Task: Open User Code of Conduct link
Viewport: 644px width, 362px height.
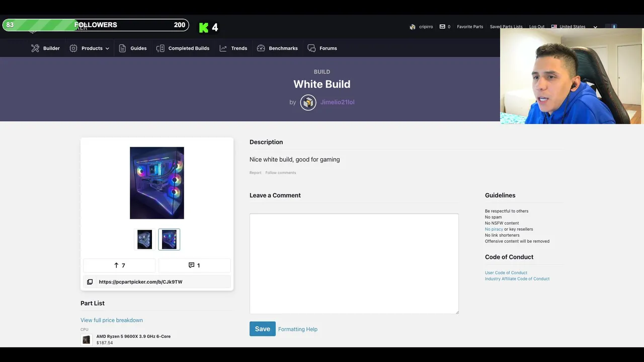Action: click(x=506, y=273)
